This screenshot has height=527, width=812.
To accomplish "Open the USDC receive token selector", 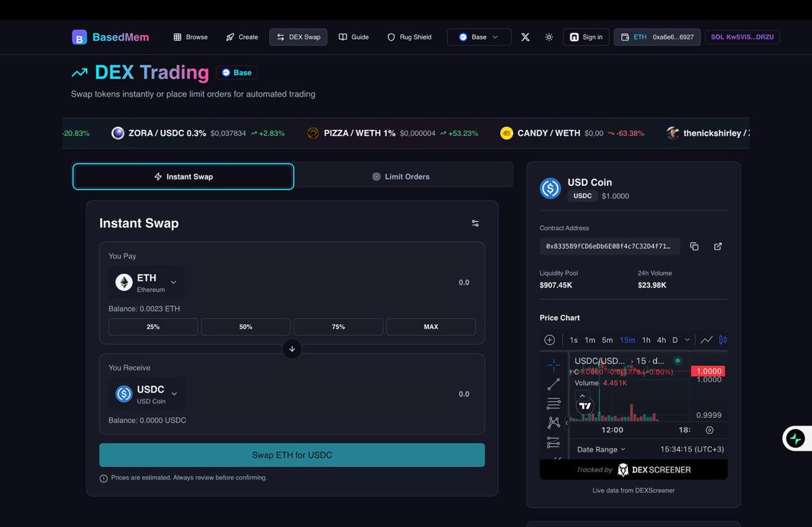I will (x=146, y=394).
